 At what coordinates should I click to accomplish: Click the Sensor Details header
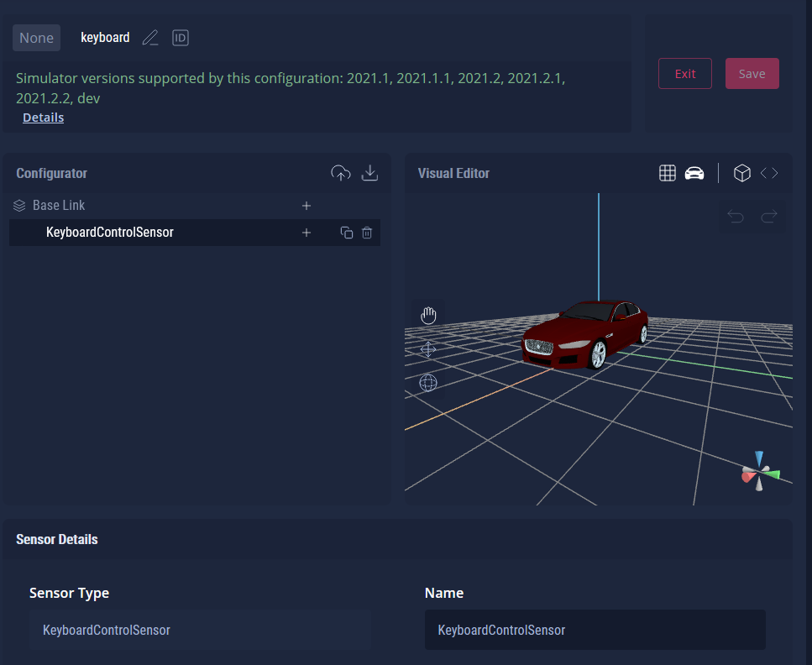pyautogui.click(x=57, y=539)
